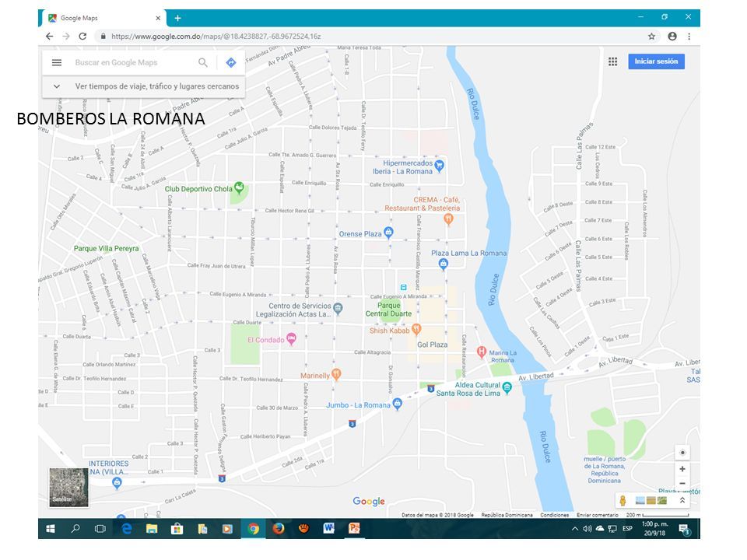The width and height of the screenshot is (747, 560).
Task: Launch Microsoft Edge from the taskbar
Action: point(127,529)
